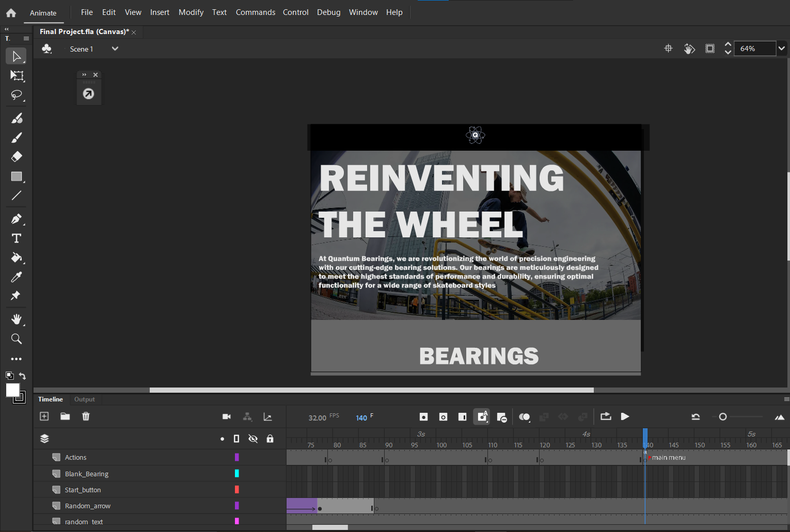Select the Lasso tool
The width and height of the screenshot is (790, 532).
tap(17, 95)
